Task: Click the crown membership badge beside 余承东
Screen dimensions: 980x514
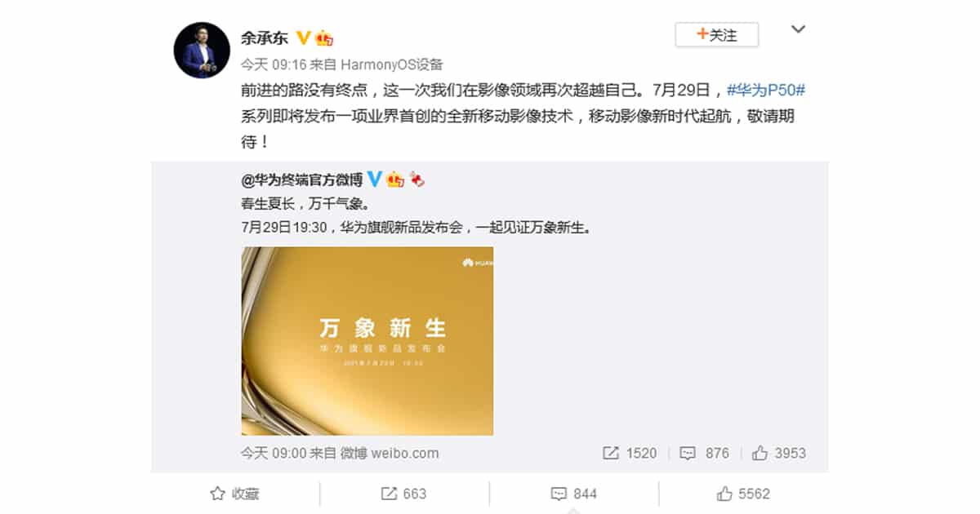Action: click(324, 38)
